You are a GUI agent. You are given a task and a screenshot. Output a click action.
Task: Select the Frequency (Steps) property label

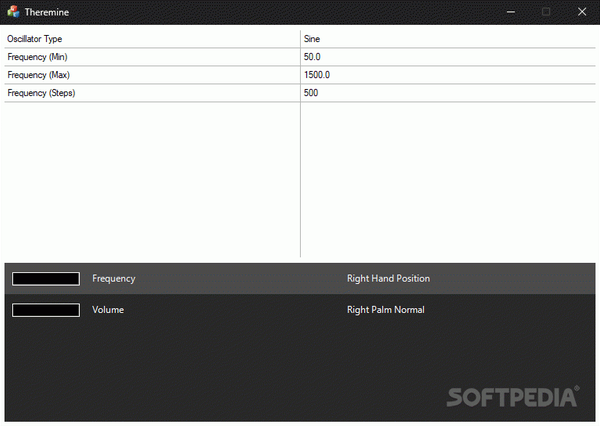(x=41, y=93)
